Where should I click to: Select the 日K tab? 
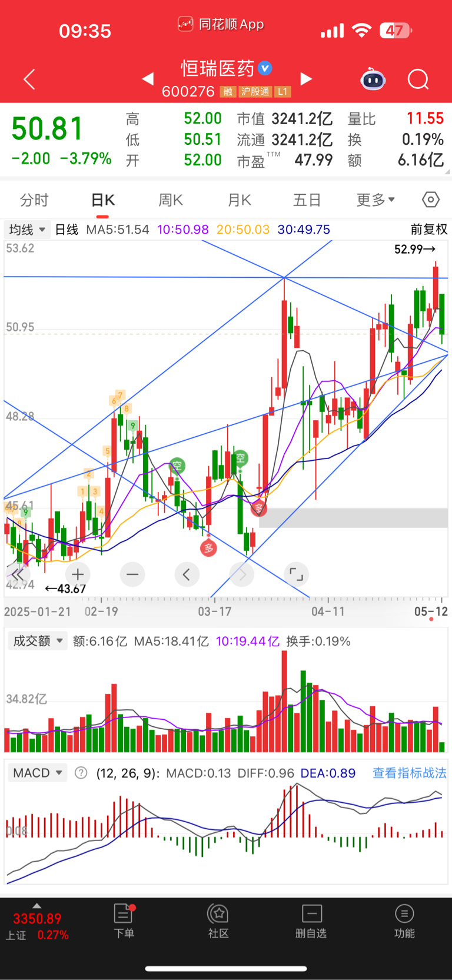tap(103, 200)
